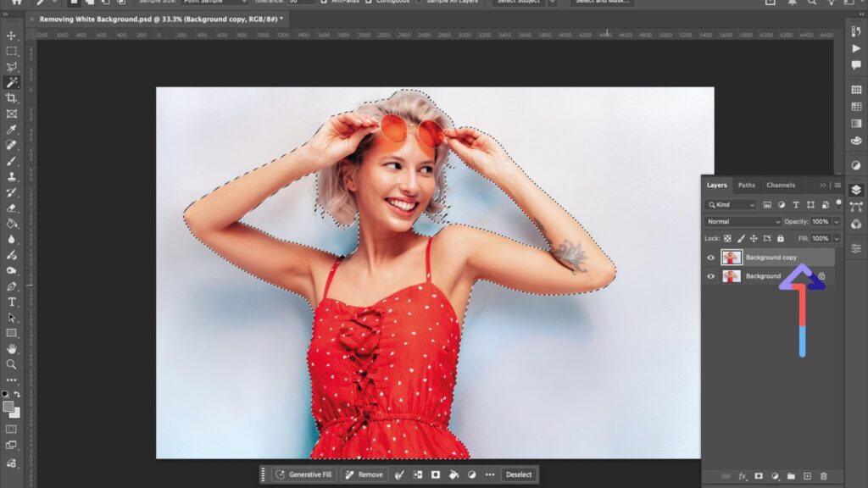This screenshot has width=868, height=488.
Task: Select the Brush tool
Action: click(x=11, y=161)
